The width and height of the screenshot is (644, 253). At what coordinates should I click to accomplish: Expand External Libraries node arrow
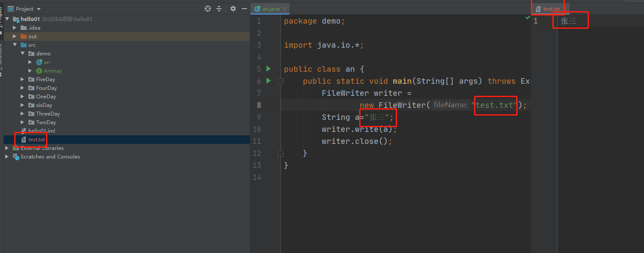coord(7,148)
